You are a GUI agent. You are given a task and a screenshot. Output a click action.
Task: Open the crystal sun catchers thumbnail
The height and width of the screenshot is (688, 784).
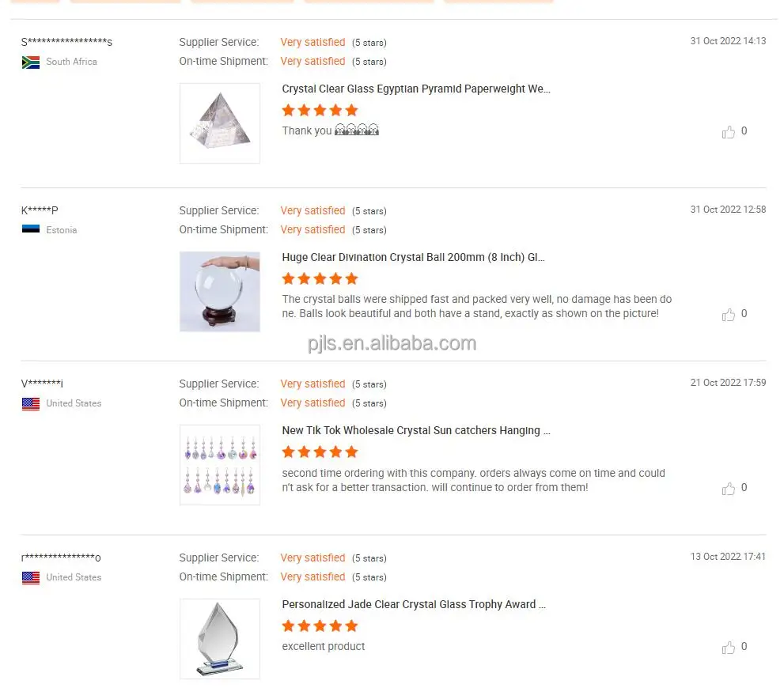pos(219,465)
